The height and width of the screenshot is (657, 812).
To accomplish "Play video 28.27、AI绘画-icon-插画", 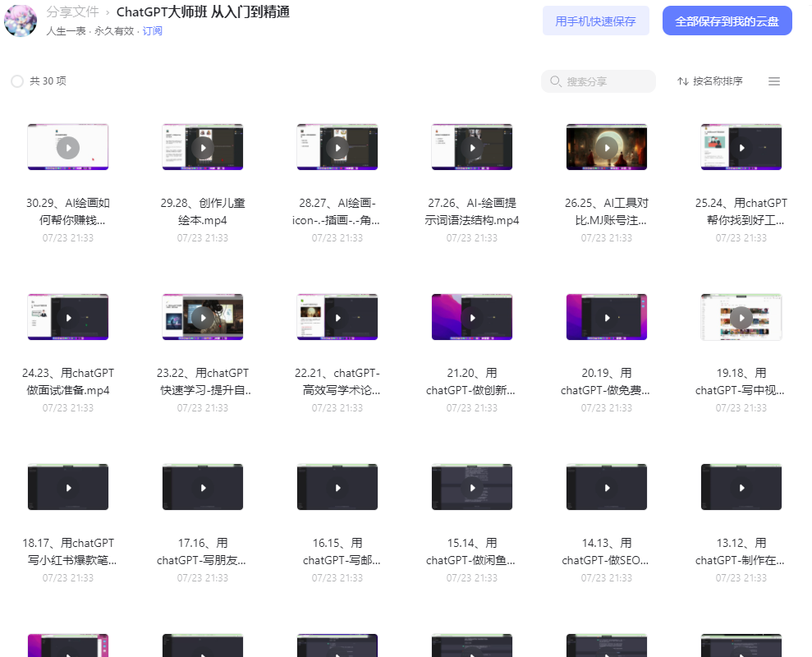I will [337, 147].
